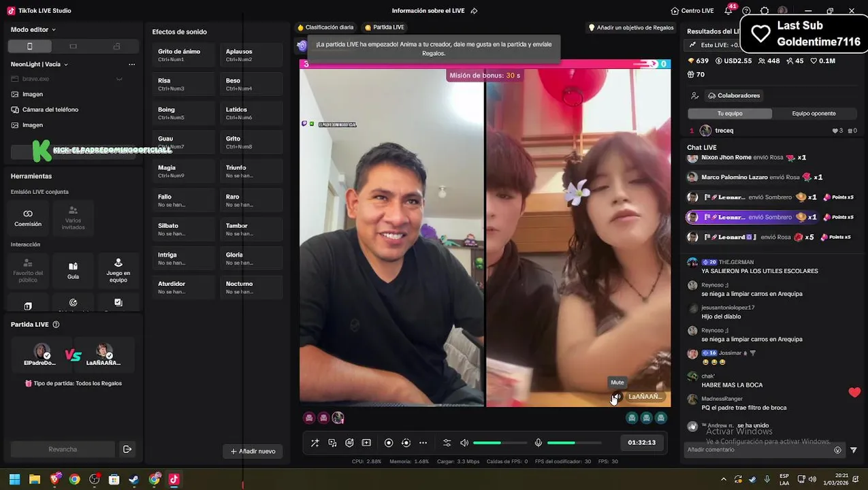This screenshot has width=868, height=490.
Task: Open the chat filter icon
Action: coord(854,450)
